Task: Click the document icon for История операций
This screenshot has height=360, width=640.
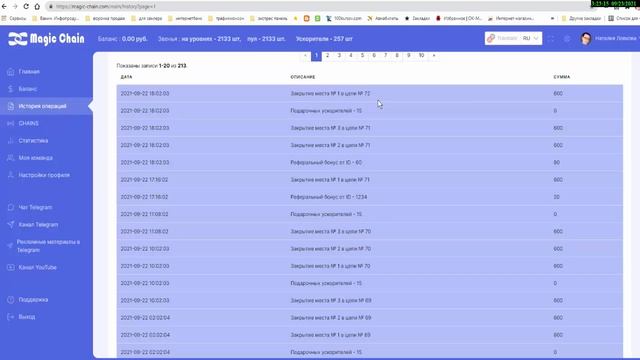Action: 11,106
